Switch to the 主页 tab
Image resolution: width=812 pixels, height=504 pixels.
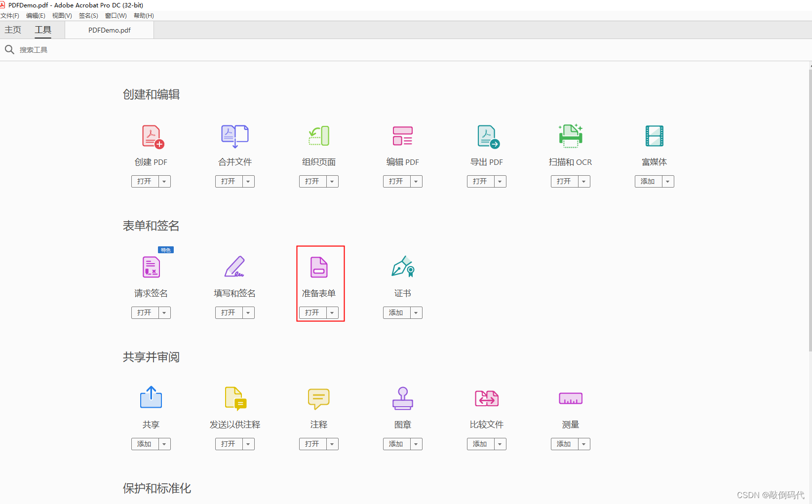pyautogui.click(x=13, y=30)
